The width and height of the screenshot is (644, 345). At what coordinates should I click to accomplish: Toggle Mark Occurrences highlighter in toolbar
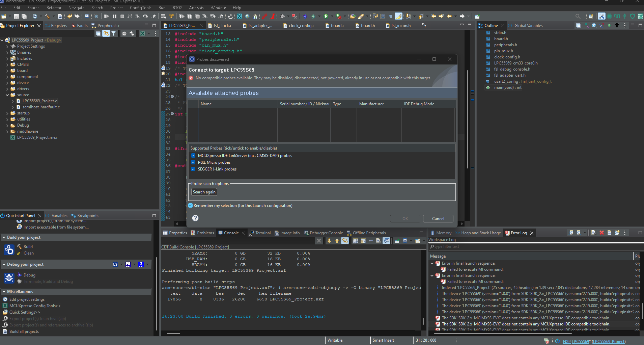398,16
